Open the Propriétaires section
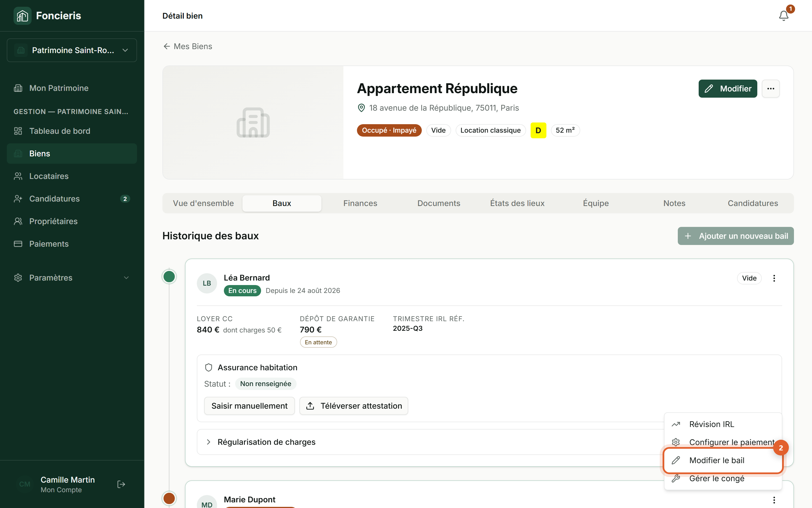The image size is (812, 508). coord(72,221)
